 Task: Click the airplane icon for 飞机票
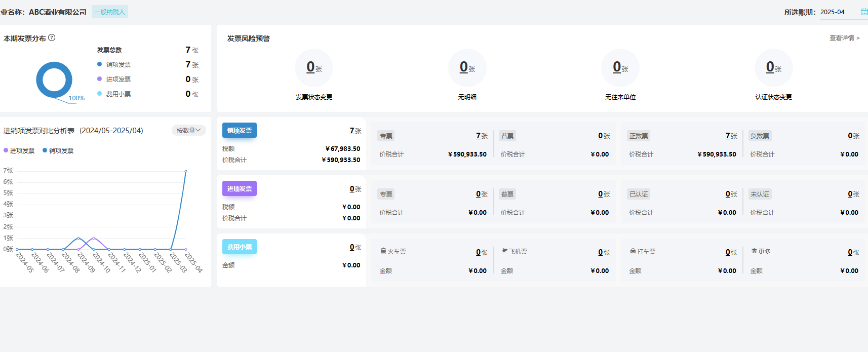505,251
